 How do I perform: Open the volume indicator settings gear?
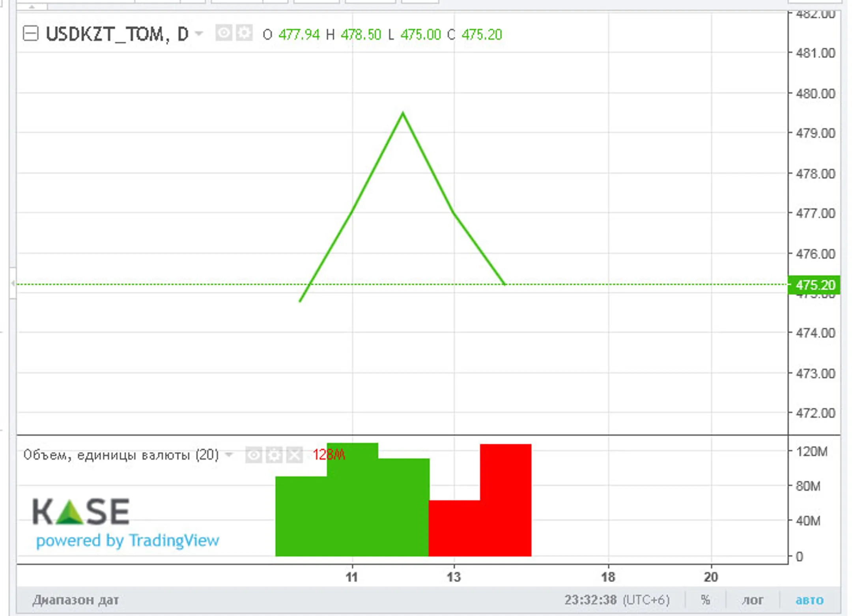pos(274,455)
